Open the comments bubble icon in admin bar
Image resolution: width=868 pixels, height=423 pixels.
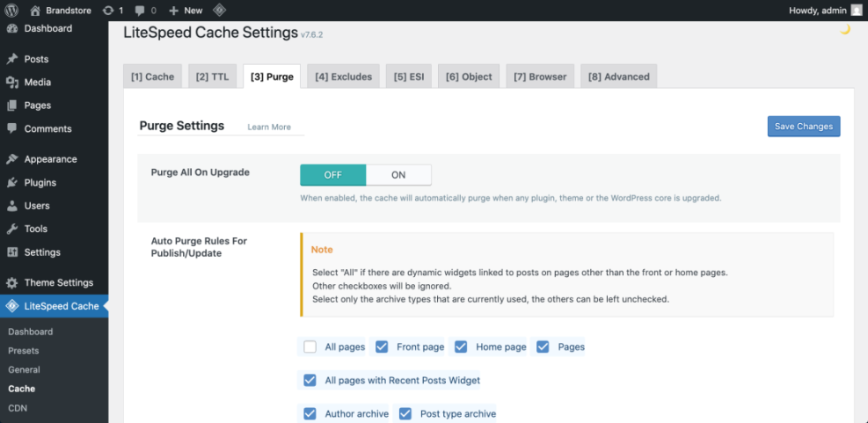click(140, 11)
